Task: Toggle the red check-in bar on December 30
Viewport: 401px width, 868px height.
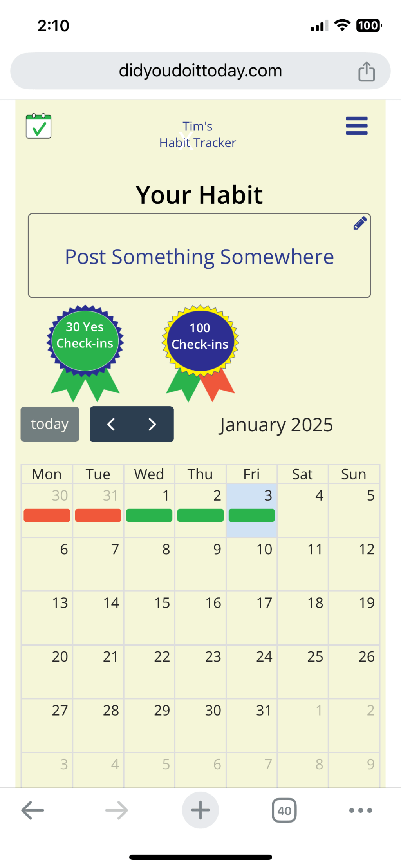Action: pos(47,515)
